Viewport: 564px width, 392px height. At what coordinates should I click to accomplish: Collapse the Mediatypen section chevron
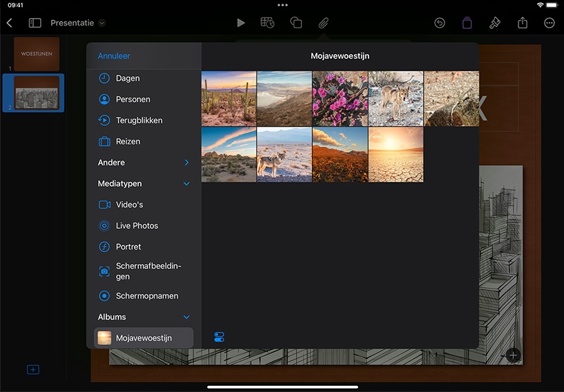tap(187, 184)
